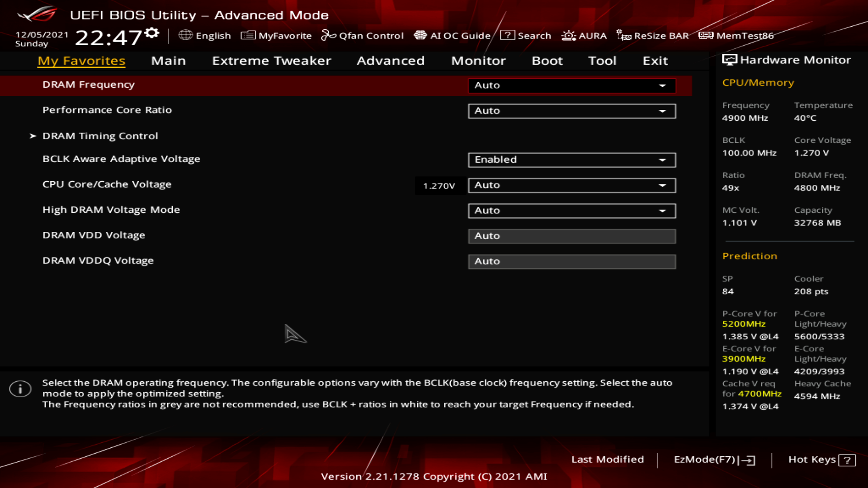Click the globe language icon

click(x=185, y=35)
